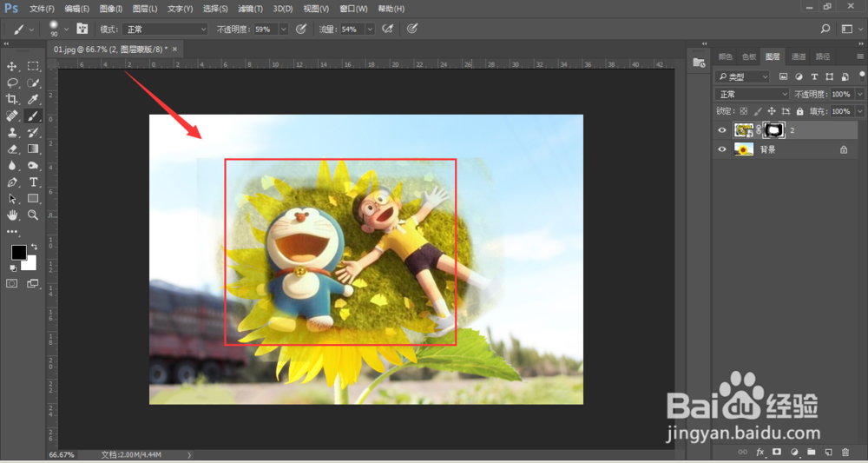
Task: Select the Horizontal Type tool
Action: (x=33, y=182)
